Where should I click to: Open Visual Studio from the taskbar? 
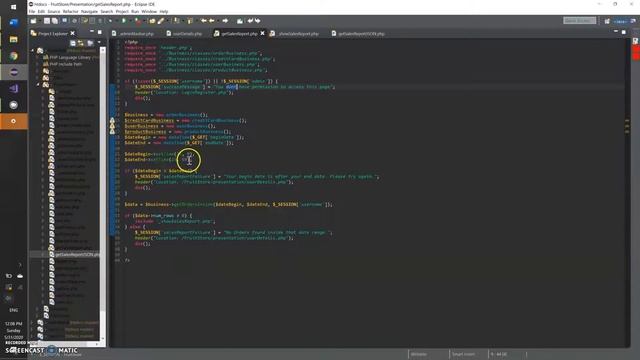click(13, 89)
